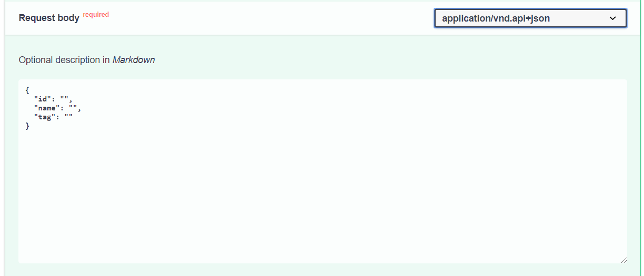Click the italic Markdown word
The width and height of the screenshot is (644, 276).
[134, 60]
